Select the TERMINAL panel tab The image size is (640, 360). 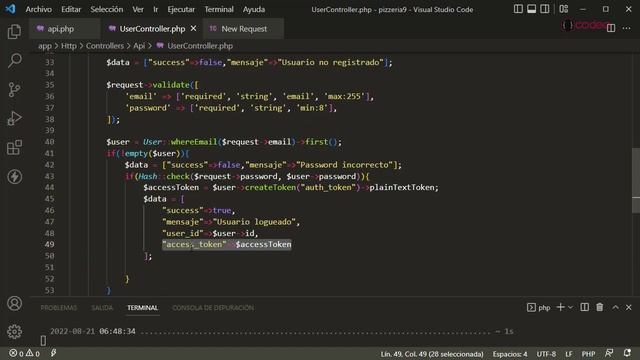tap(142, 308)
